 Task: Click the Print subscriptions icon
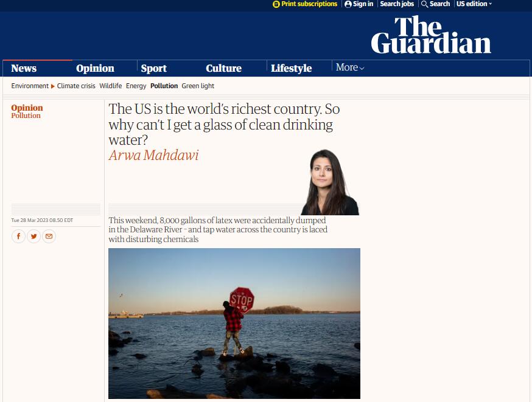click(276, 4)
